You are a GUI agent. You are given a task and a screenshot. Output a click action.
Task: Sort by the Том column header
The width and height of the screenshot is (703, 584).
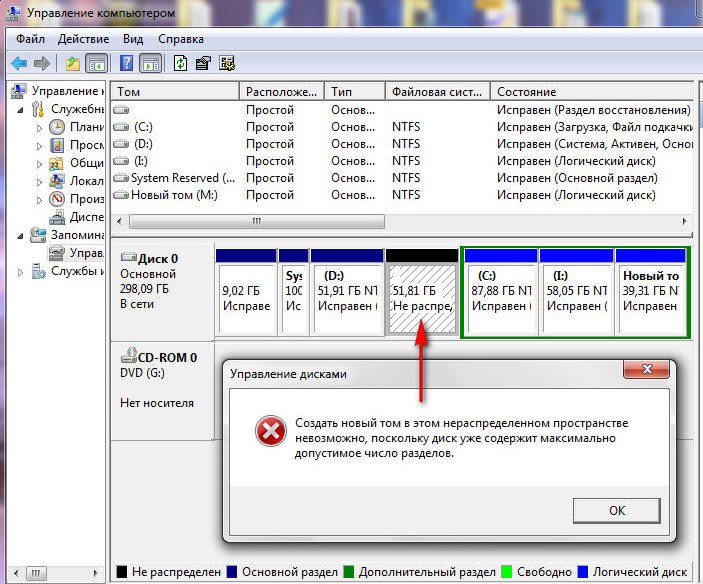(175, 91)
